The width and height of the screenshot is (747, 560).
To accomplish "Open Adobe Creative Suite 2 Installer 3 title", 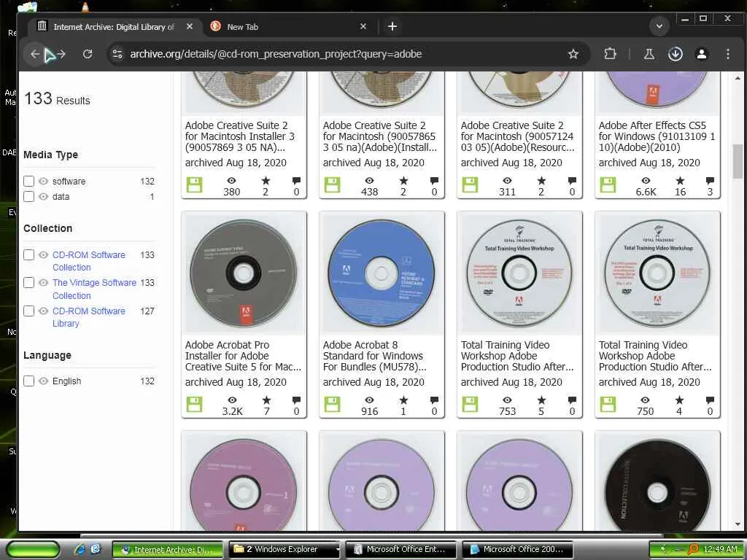I will pos(239,136).
